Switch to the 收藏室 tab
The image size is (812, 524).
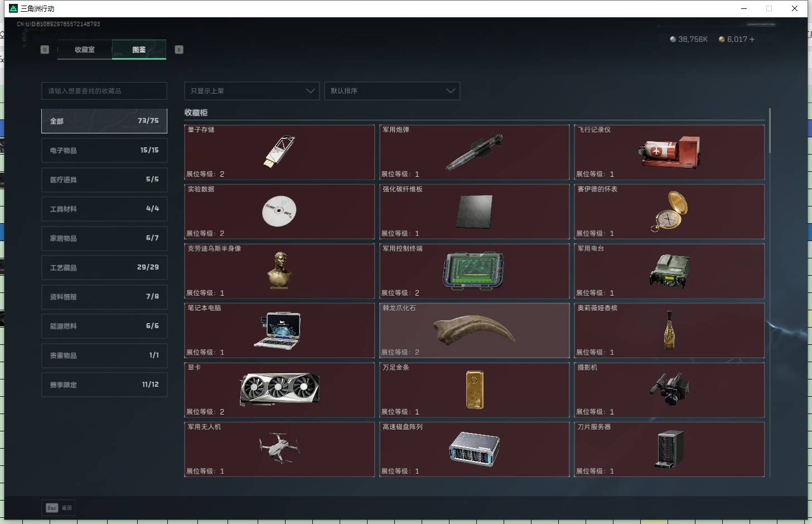(85, 50)
